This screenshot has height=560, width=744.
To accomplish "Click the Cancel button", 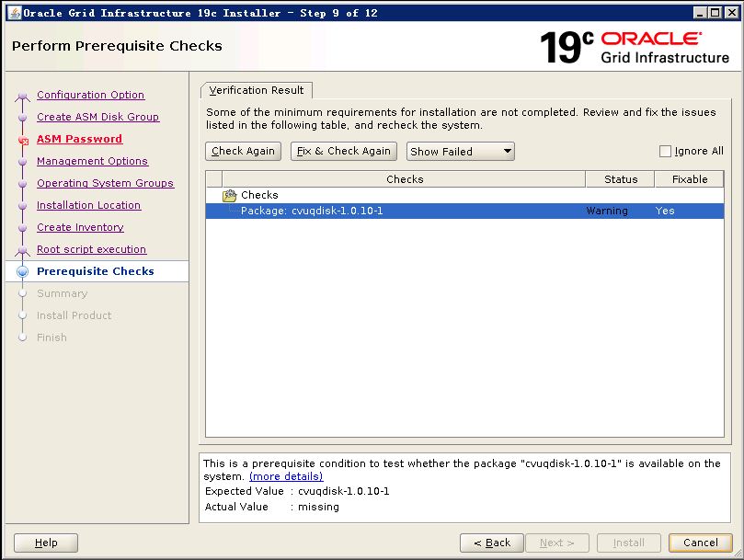I will (x=701, y=543).
